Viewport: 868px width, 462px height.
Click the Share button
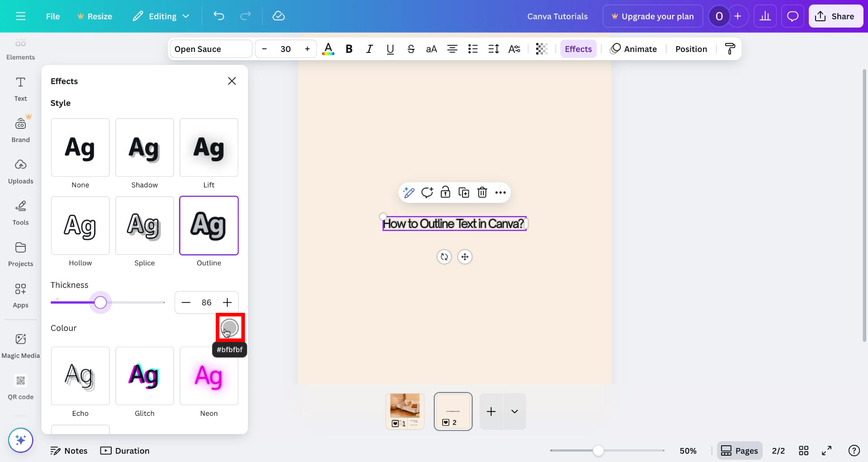(835, 16)
